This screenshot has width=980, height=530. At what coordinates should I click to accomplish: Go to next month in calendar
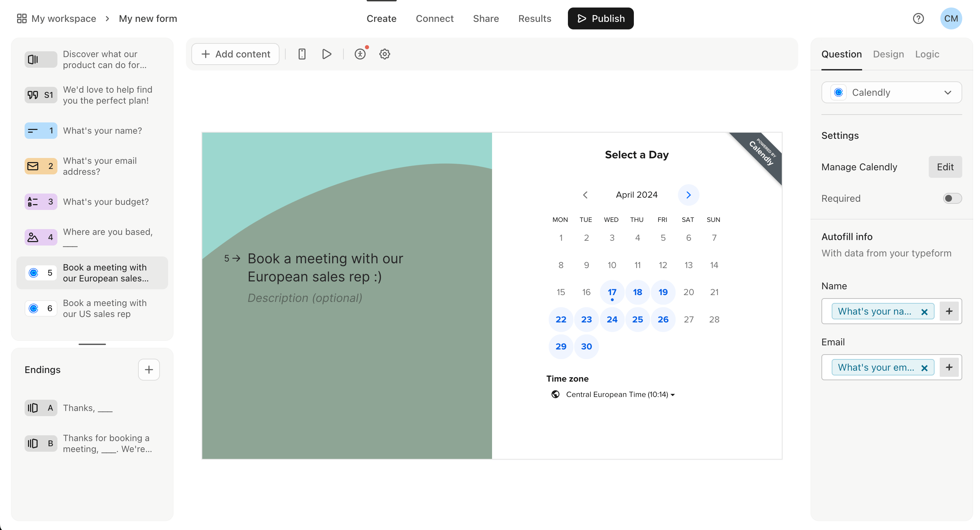tap(688, 195)
